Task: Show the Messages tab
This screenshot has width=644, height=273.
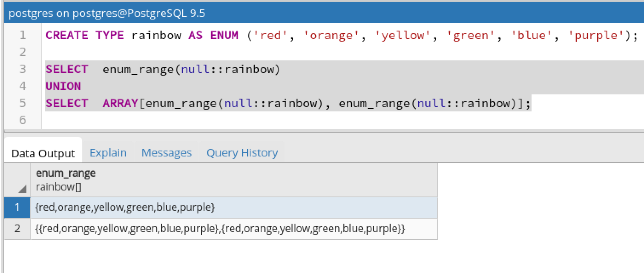Action: click(167, 153)
